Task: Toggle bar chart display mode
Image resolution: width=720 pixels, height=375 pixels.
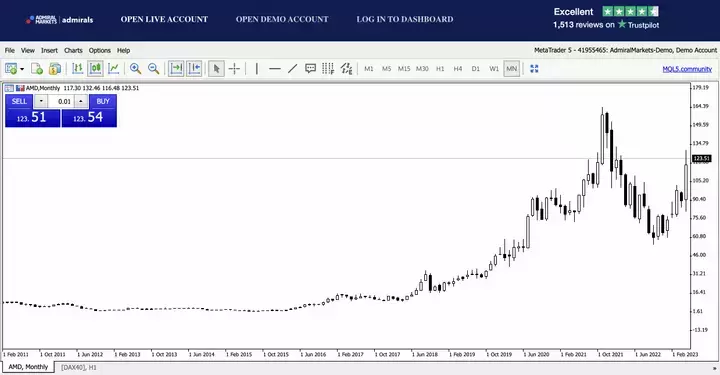Action: [78, 69]
